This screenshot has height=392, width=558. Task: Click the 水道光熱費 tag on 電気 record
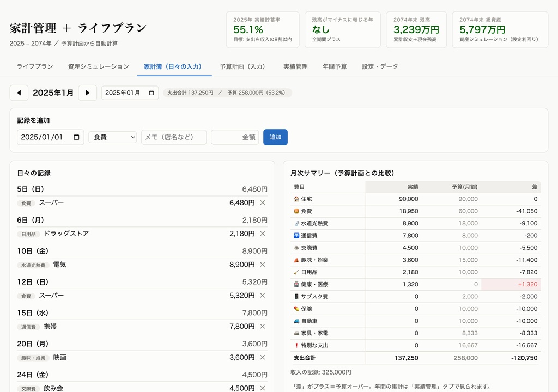pyautogui.click(x=33, y=265)
